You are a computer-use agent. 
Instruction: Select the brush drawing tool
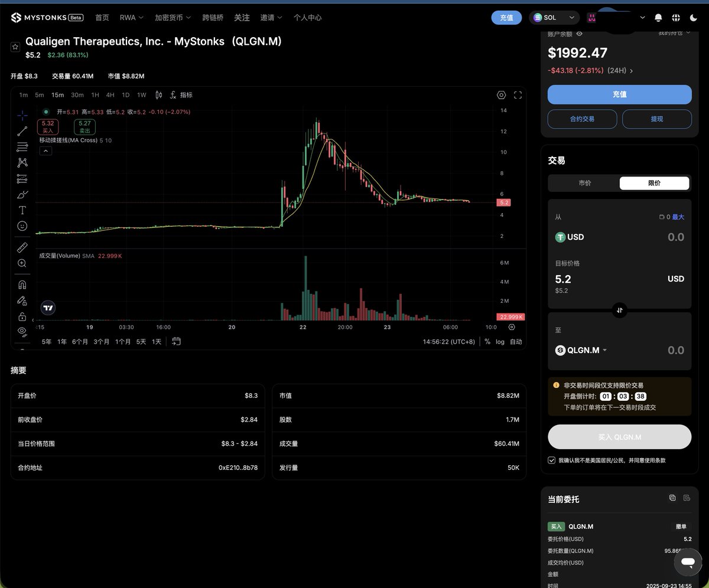tap(22, 194)
